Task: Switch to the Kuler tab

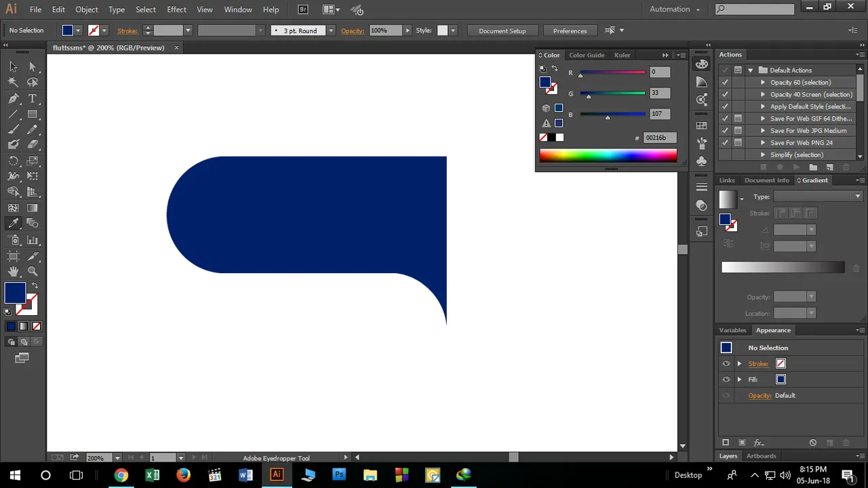Action: coord(622,55)
